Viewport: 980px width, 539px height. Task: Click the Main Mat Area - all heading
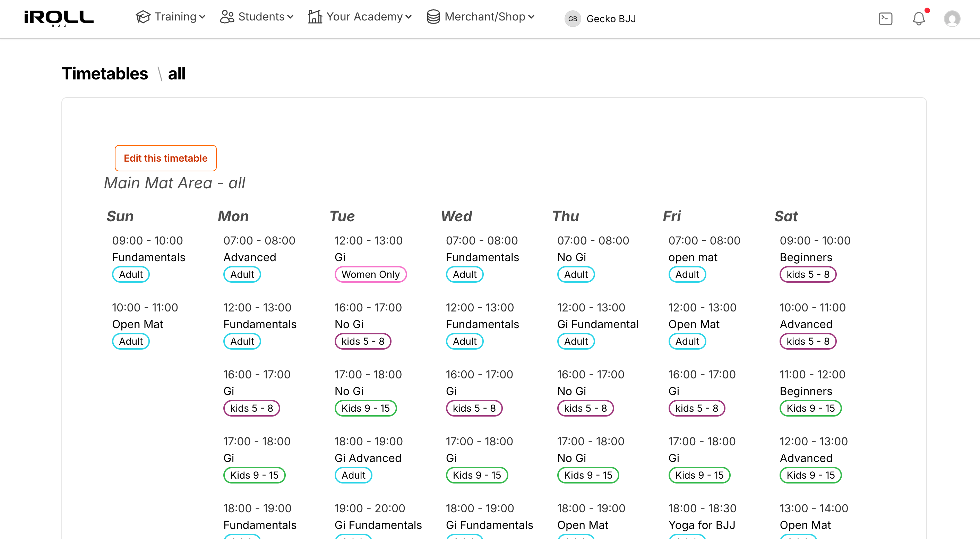[x=175, y=183]
